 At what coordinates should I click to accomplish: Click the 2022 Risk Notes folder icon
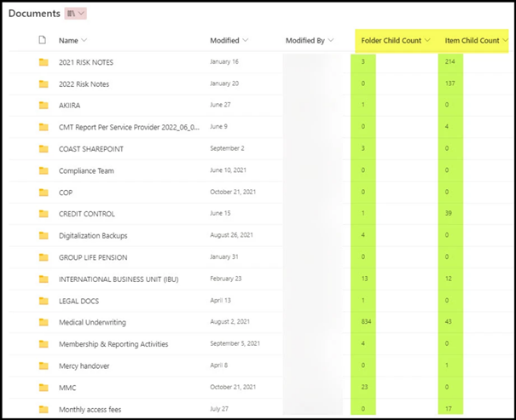[43, 83]
